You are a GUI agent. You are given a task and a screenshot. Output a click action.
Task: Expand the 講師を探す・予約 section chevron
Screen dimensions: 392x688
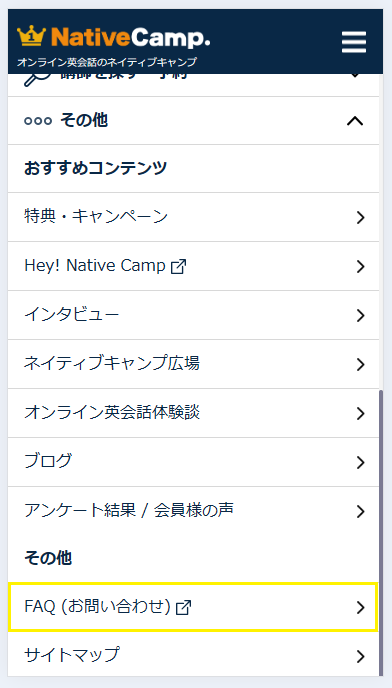tap(355, 76)
